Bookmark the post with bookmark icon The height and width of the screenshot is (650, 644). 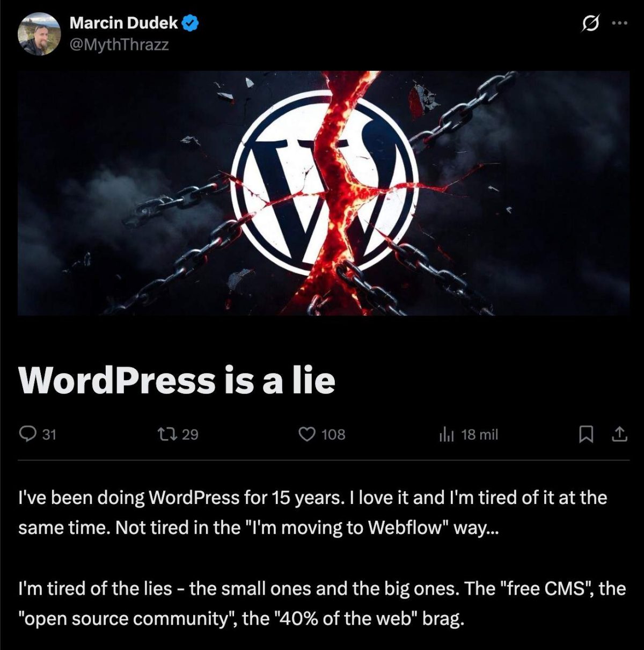pos(586,434)
